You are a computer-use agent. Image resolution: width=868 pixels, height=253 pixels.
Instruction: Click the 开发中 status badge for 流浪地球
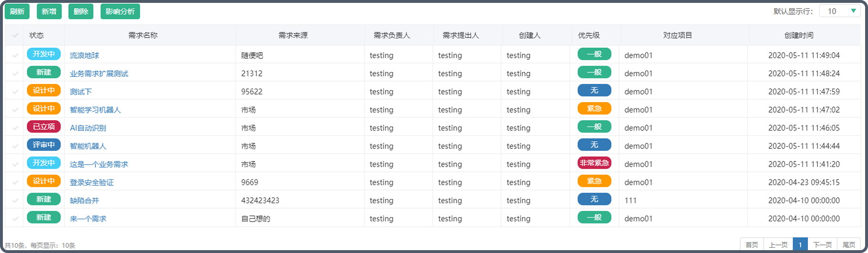click(44, 54)
